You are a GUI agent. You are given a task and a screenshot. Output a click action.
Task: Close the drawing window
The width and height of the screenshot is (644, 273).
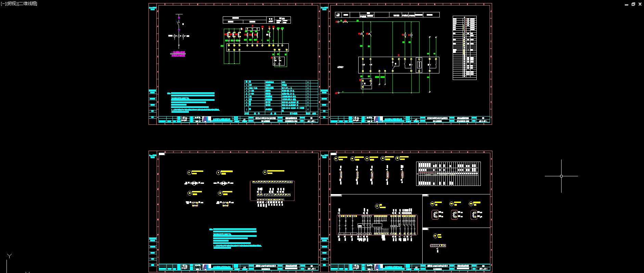(640, 4)
